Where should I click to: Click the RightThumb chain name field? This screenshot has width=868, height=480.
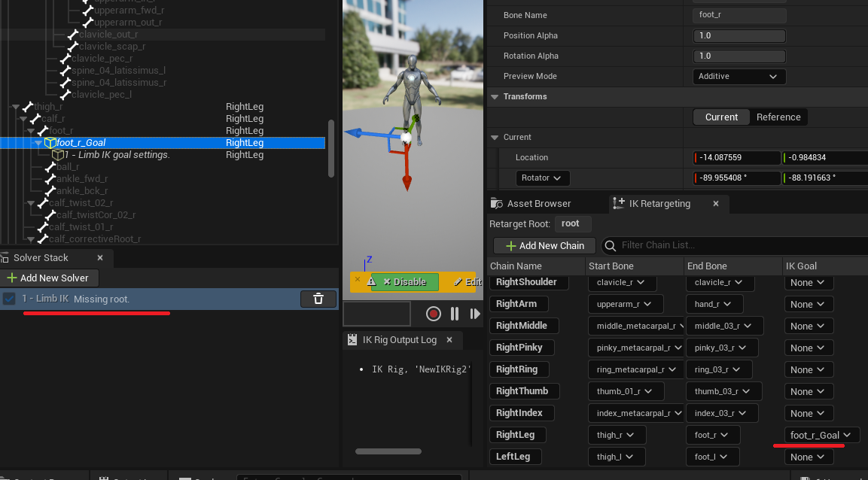pyautogui.click(x=524, y=391)
